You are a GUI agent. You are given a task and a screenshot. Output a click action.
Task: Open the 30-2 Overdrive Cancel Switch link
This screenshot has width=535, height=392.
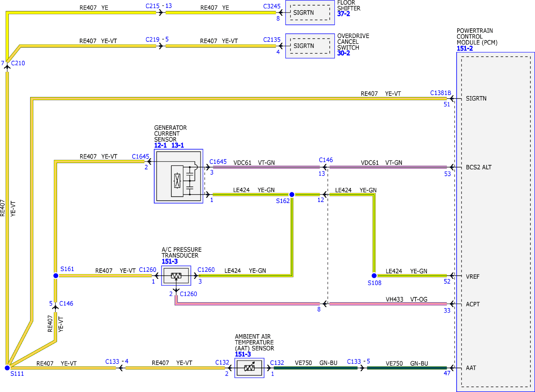tap(343, 53)
